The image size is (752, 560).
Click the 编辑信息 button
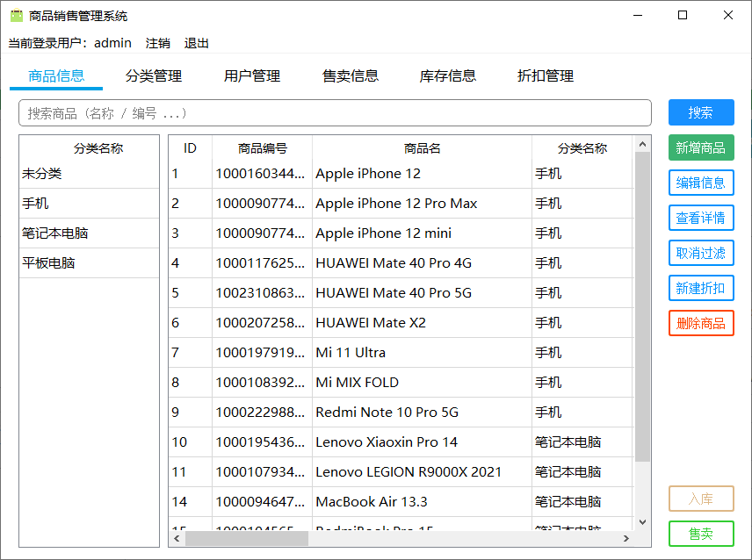(701, 183)
